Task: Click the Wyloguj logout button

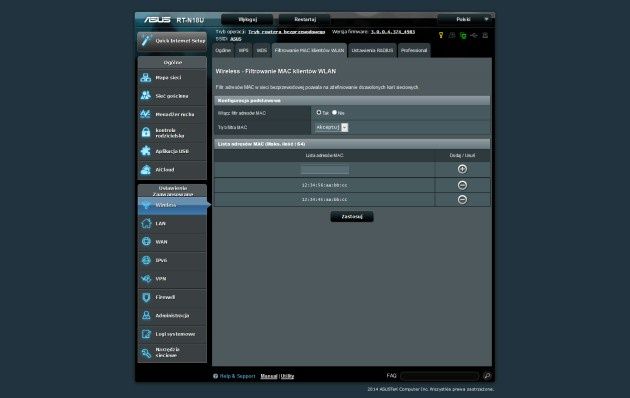Action: coord(247,19)
